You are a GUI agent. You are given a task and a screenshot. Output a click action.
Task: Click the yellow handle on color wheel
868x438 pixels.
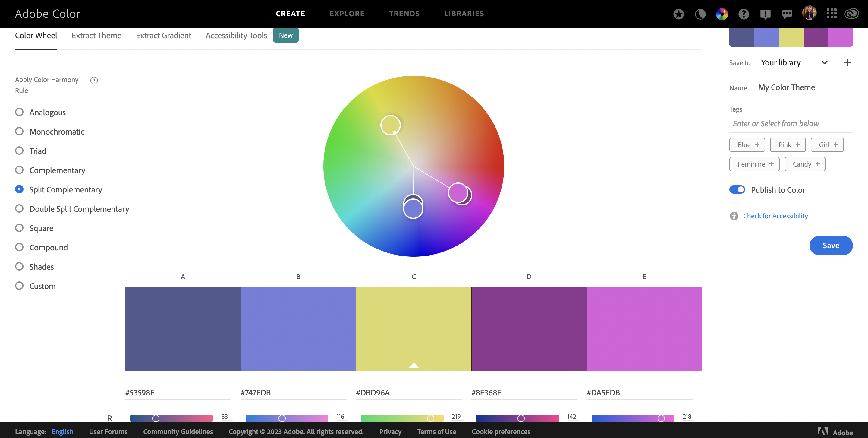click(x=391, y=125)
